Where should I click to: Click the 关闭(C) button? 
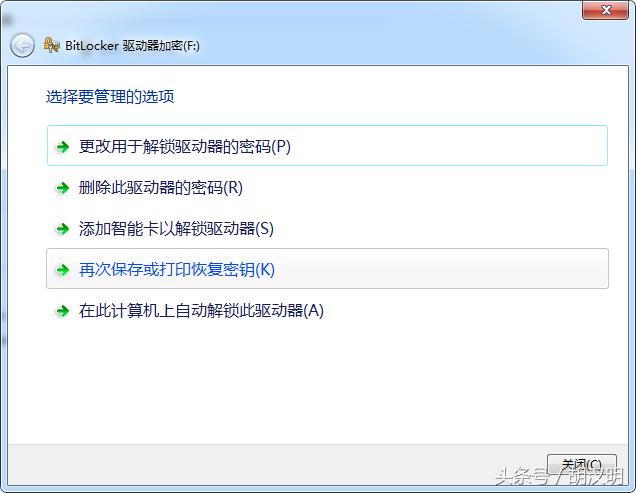tap(582, 465)
